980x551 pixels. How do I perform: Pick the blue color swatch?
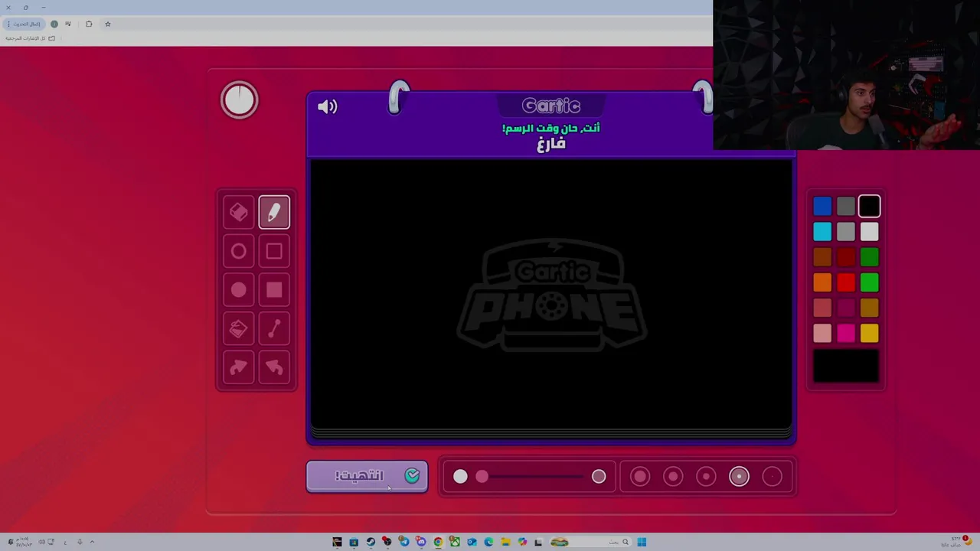pyautogui.click(x=822, y=206)
